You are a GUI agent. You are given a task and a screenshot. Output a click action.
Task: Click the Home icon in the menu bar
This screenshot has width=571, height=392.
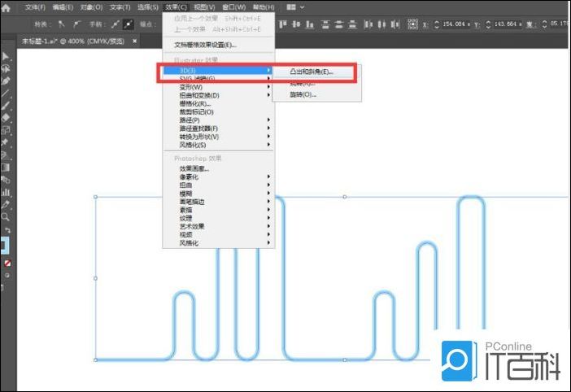(6, 7)
